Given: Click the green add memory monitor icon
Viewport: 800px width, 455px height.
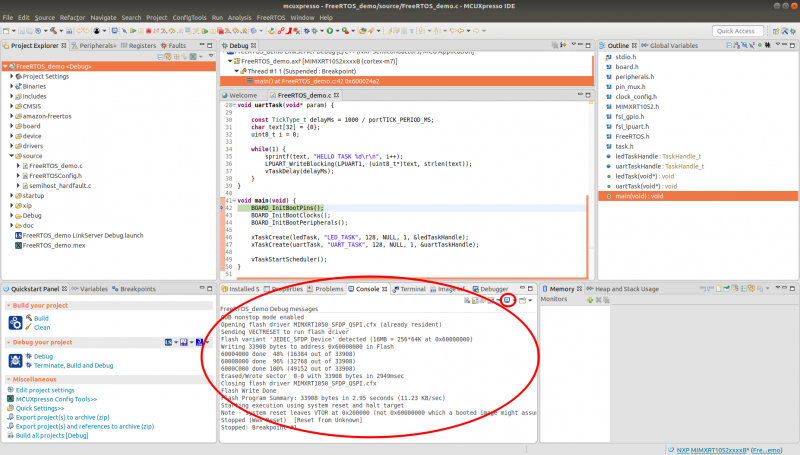Looking at the screenshot, I should (590, 300).
